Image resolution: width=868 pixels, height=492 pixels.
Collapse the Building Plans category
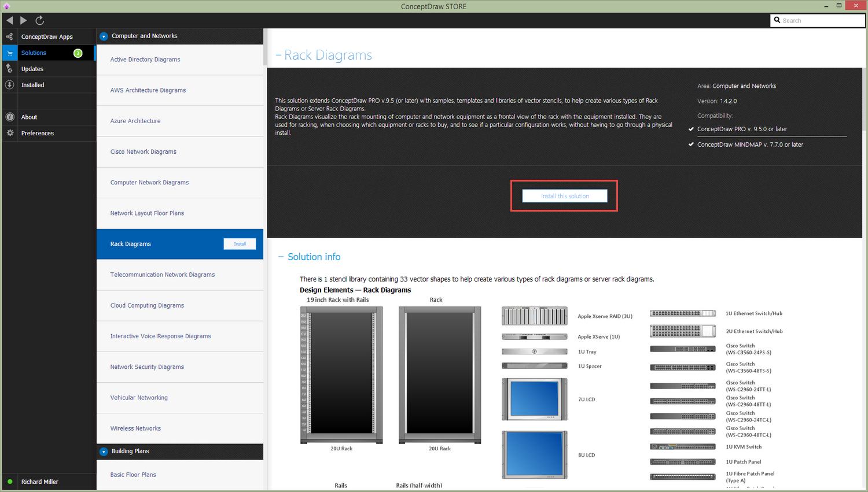(x=104, y=452)
